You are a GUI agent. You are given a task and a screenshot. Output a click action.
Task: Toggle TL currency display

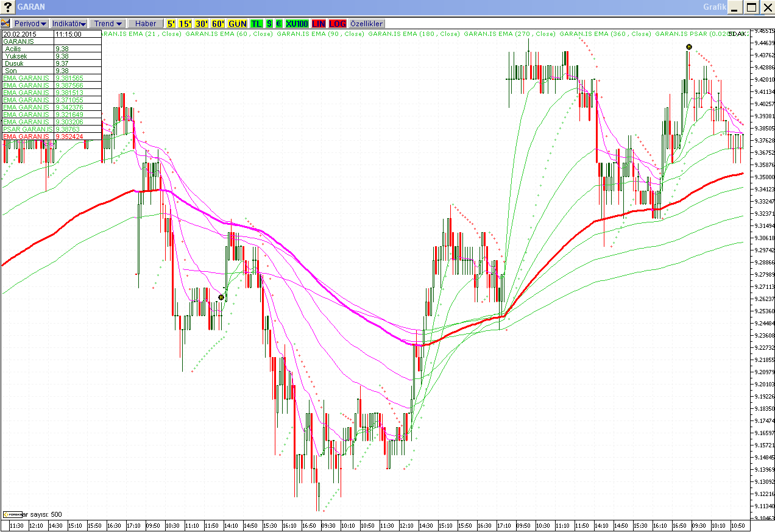point(257,23)
